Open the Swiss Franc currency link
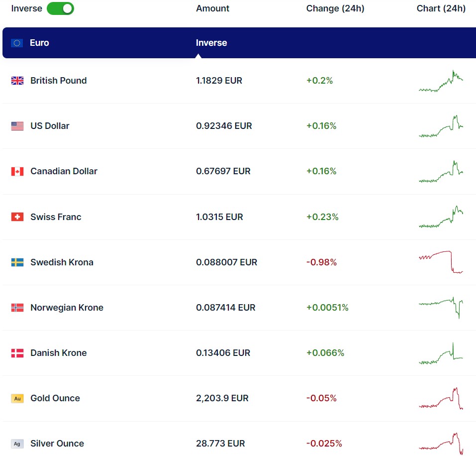 (56, 217)
